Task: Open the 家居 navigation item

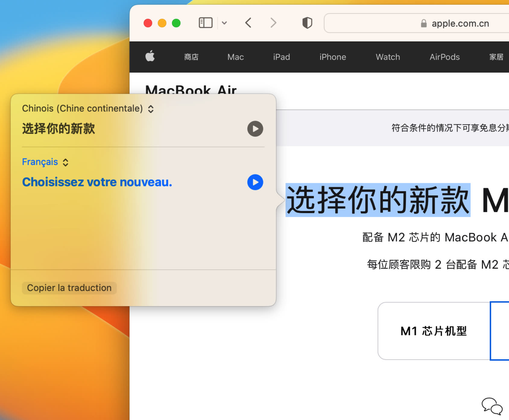Action: [496, 57]
